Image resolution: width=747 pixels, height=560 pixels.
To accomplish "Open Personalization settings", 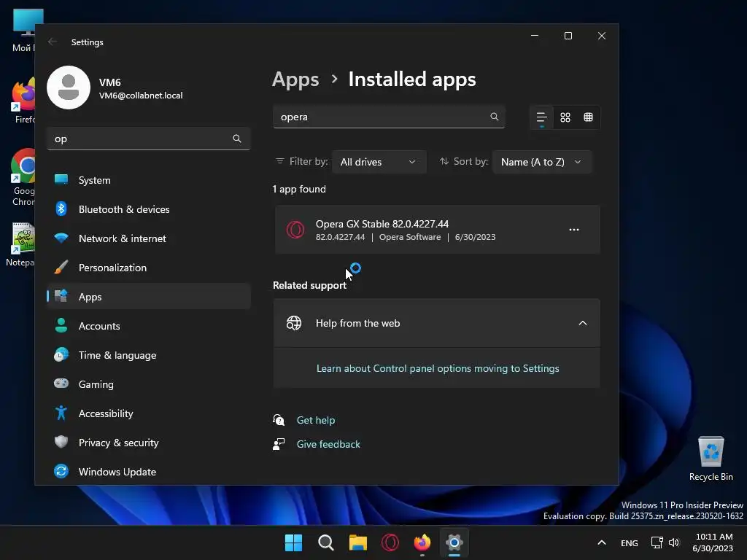I will pos(149,267).
